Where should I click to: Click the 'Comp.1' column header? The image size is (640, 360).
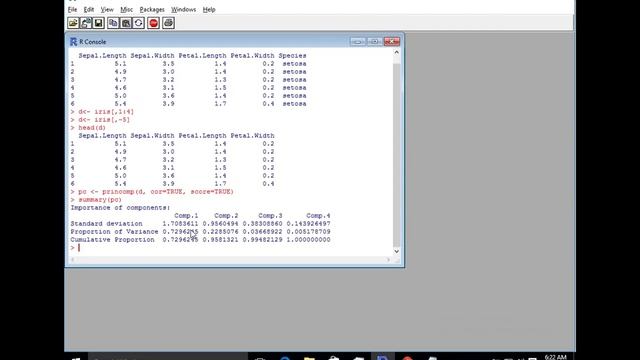click(186, 216)
